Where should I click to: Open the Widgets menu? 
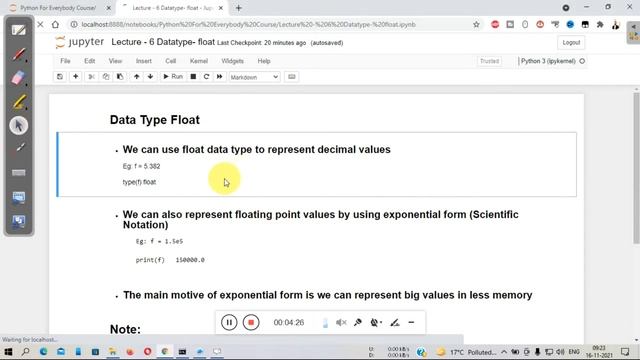pyautogui.click(x=232, y=61)
